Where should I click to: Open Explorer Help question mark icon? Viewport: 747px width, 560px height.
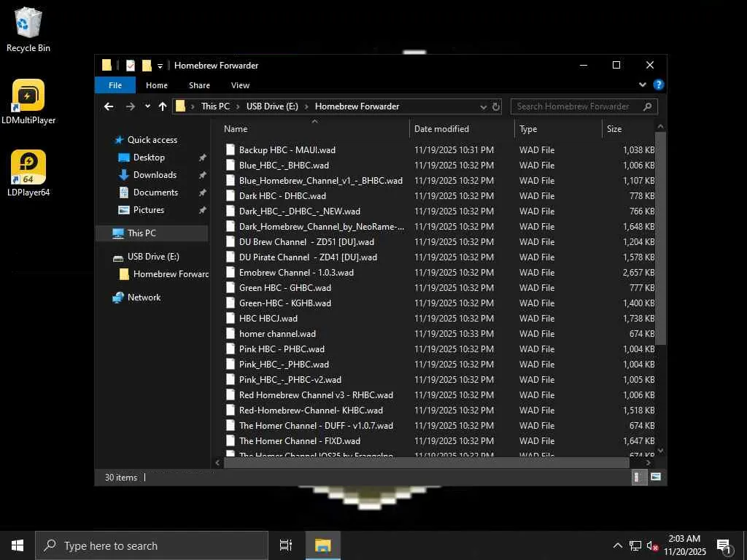pos(659,85)
